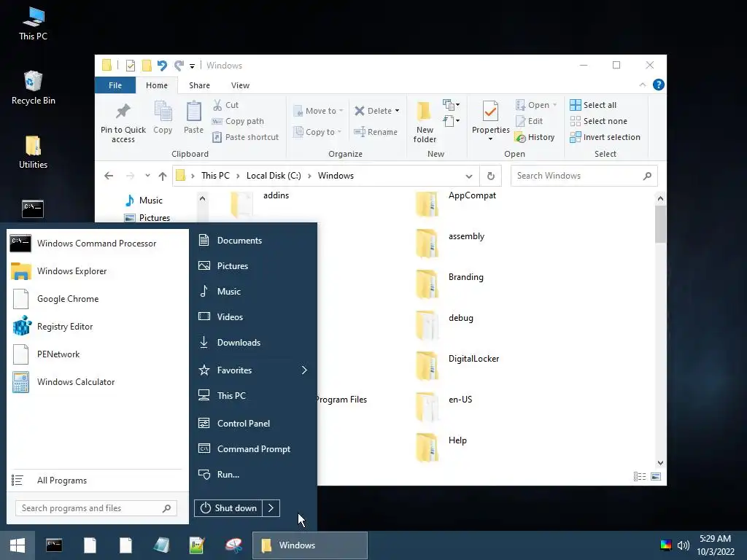Create a New folder from ribbon
Screen dimensions: 747x560
pyautogui.click(x=425, y=122)
